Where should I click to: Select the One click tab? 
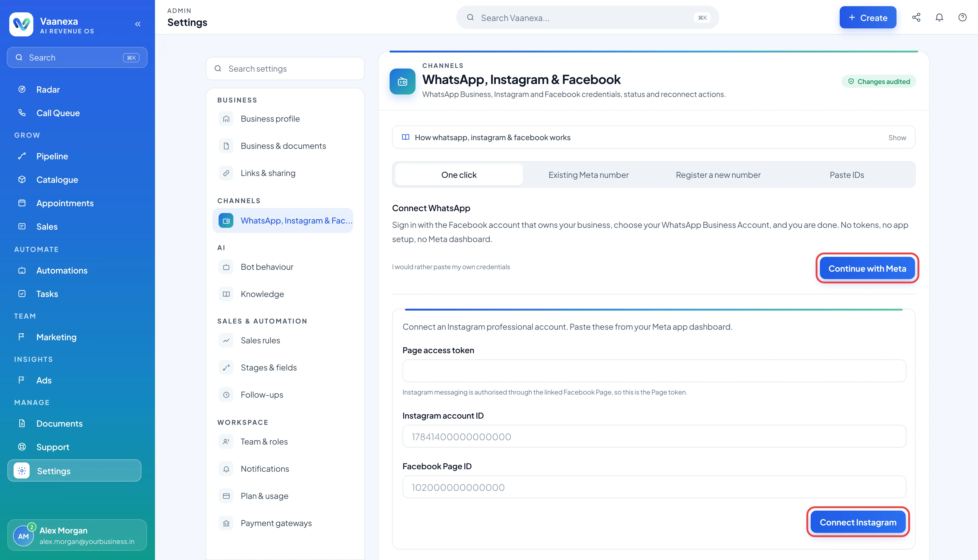(459, 175)
